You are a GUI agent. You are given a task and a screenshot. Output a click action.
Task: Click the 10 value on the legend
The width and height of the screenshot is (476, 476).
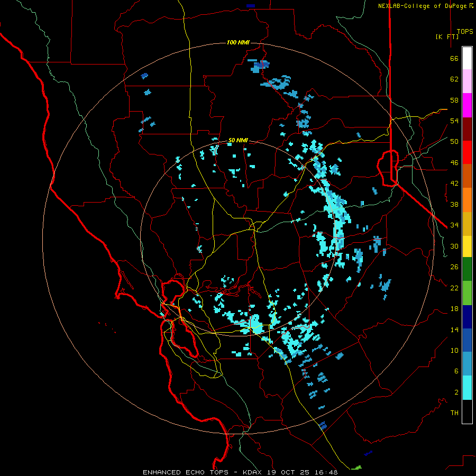454,350
